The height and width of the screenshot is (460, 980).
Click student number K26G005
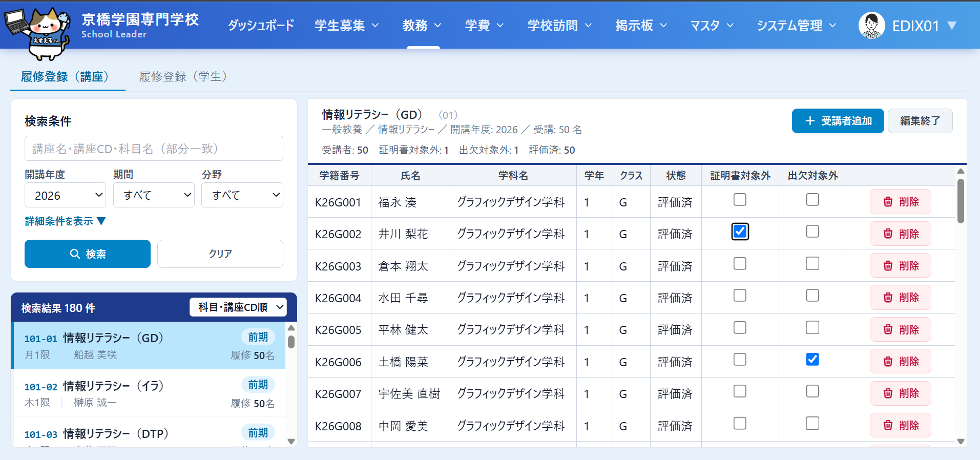338,330
